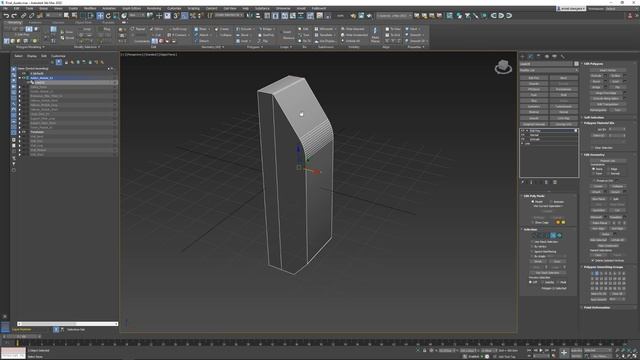Click the Shrink button in Selection rollout
640x360 pixels.
coord(538,262)
